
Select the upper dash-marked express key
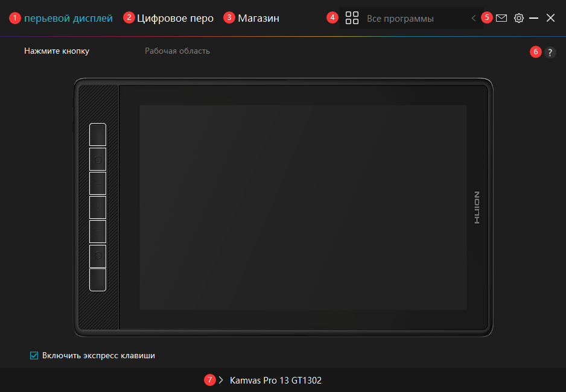[x=98, y=183]
